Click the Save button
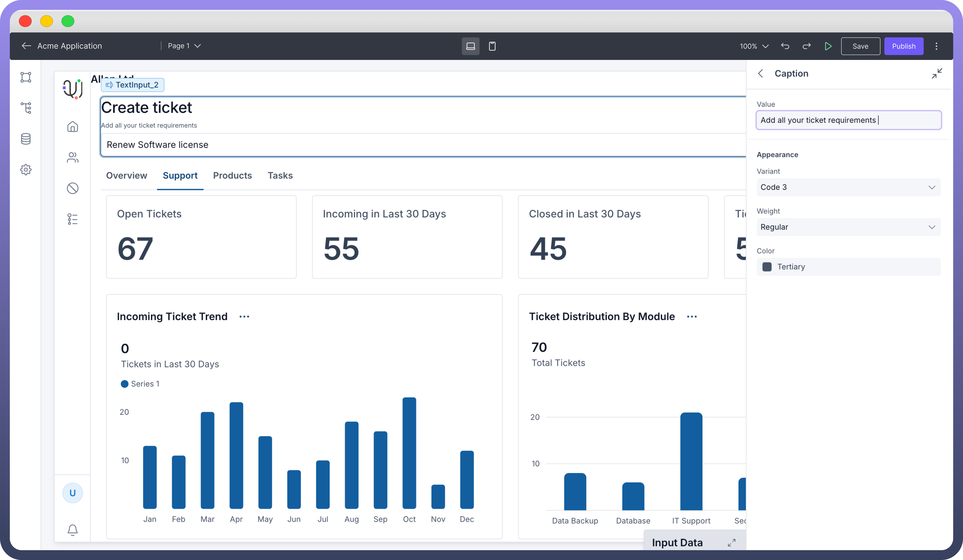 860,46
